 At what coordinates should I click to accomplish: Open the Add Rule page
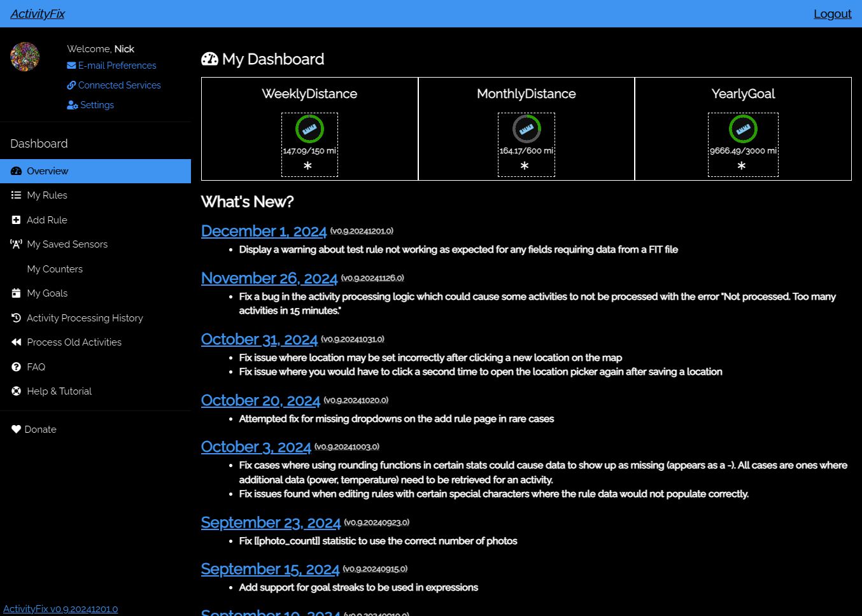[x=47, y=220]
